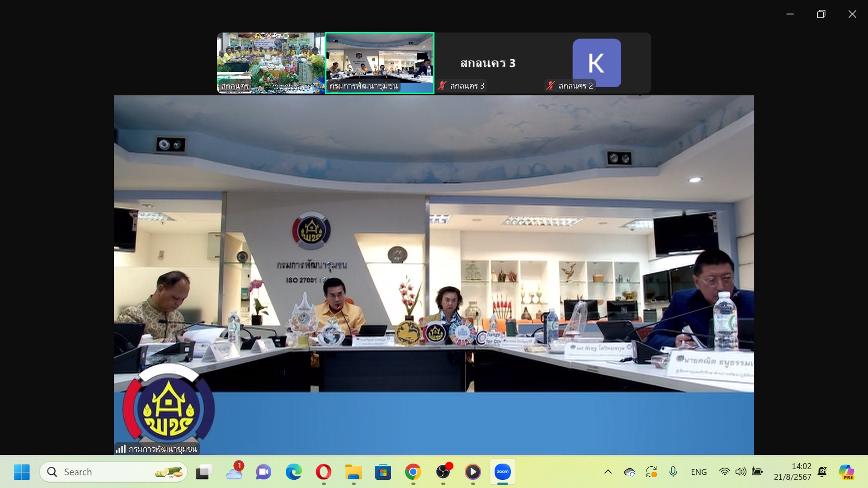This screenshot has width=868, height=488.
Task: Open File Explorer in the taskbar
Action: click(353, 472)
